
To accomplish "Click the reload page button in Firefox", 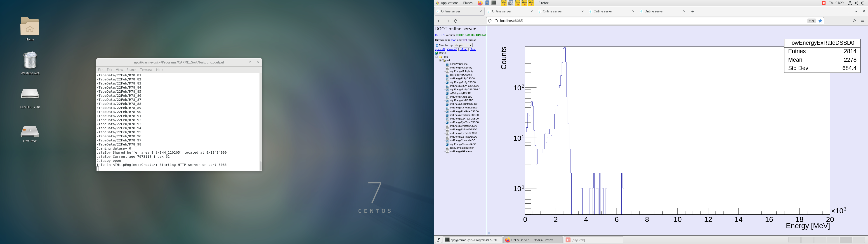I will click(x=456, y=21).
